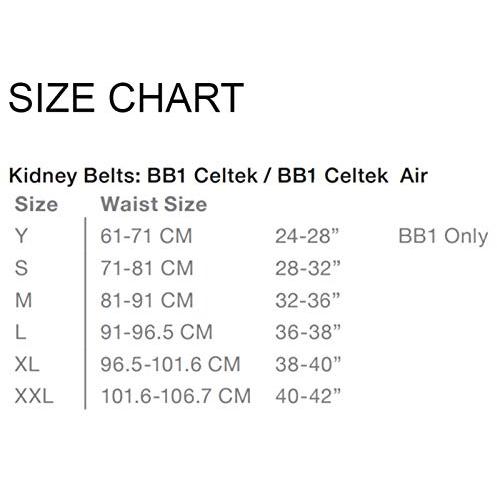Viewport: 497px width, 497px height.
Task: Click size M row label
Action: [24, 300]
